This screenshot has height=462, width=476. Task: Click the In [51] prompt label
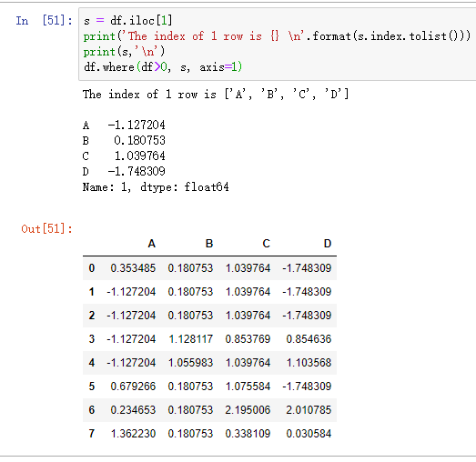click(44, 21)
